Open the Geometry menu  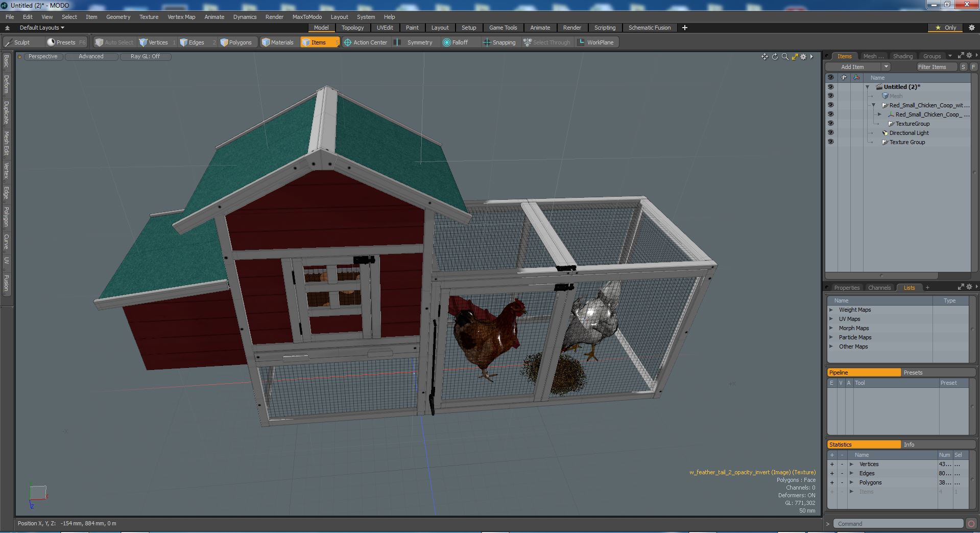[118, 17]
